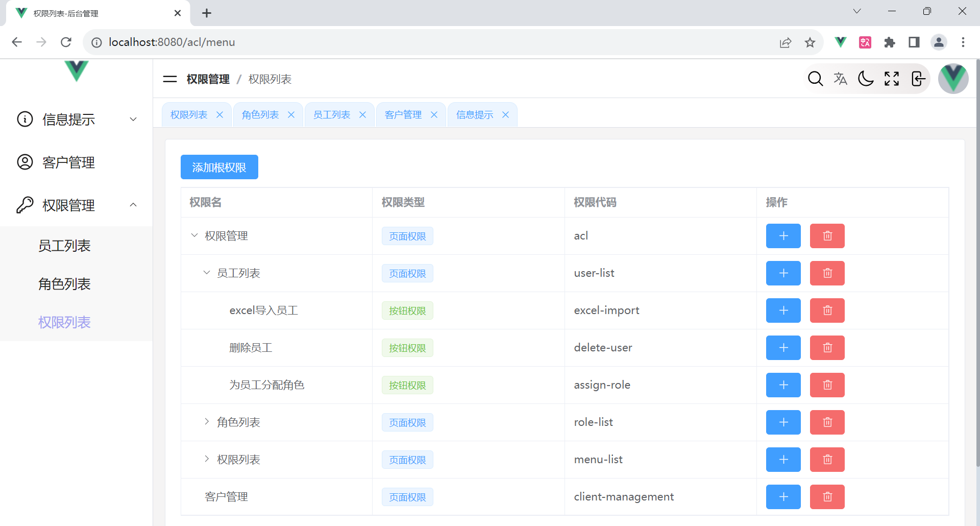Open the language translation switcher

coord(840,79)
